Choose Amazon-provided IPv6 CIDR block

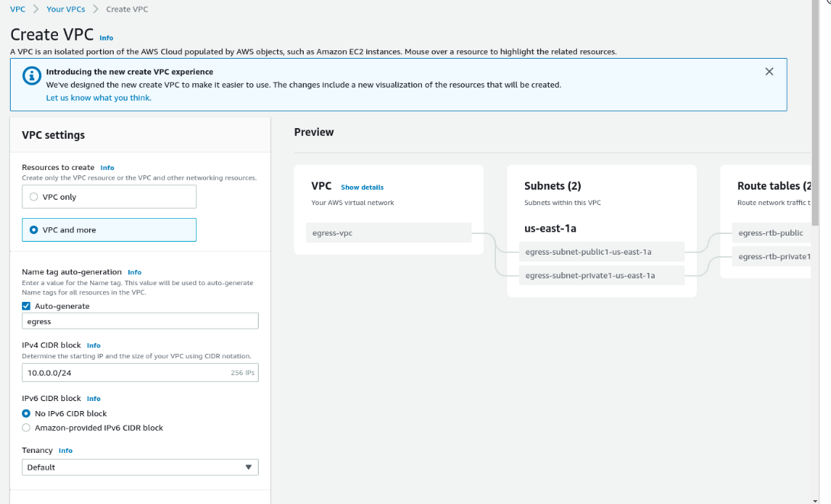click(26, 428)
